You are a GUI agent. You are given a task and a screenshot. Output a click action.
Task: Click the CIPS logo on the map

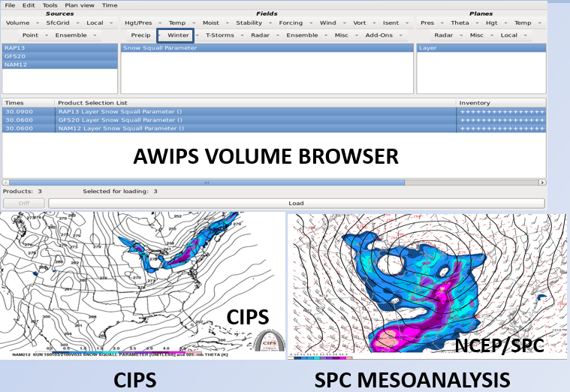(x=270, y=341)
